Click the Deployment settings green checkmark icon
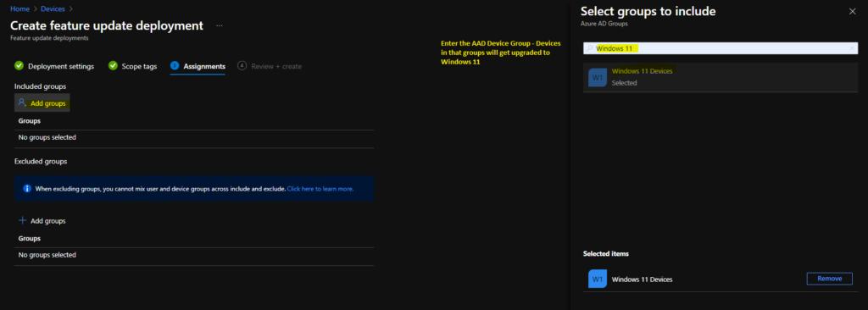Screen dimensions: 868x310 (x=19, y=66)
